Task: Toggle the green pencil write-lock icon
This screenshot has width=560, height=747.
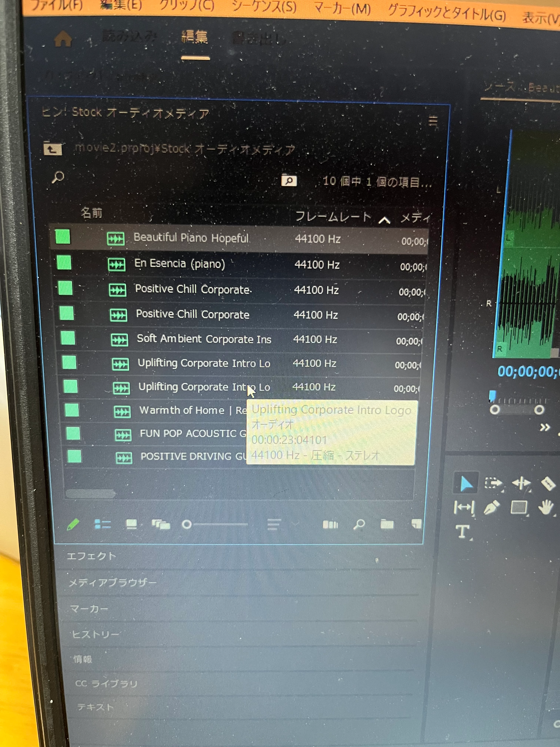Action: click(73, 524)
